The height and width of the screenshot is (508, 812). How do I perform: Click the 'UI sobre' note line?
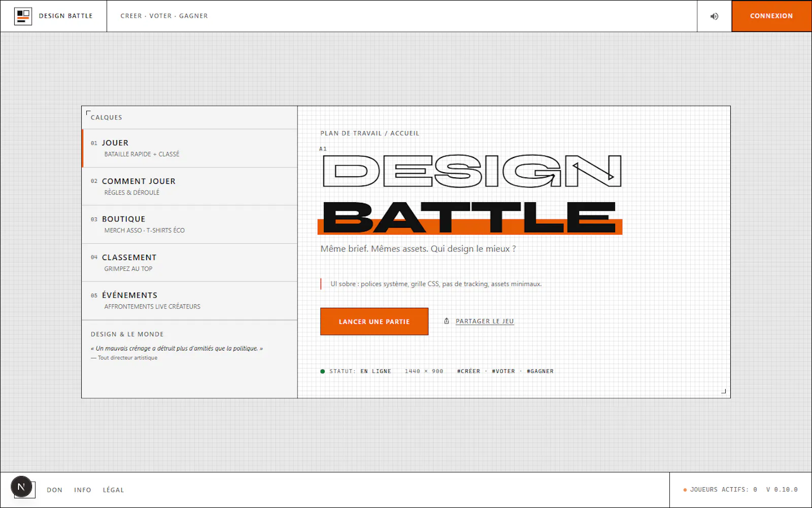(436, 284)
